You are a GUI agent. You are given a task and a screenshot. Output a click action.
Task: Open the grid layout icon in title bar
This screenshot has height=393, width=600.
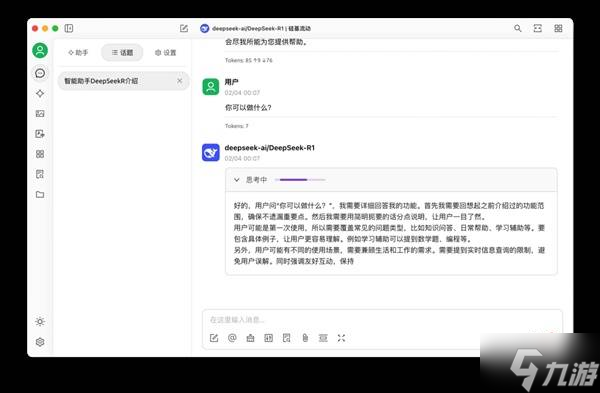tap(558, 28)
